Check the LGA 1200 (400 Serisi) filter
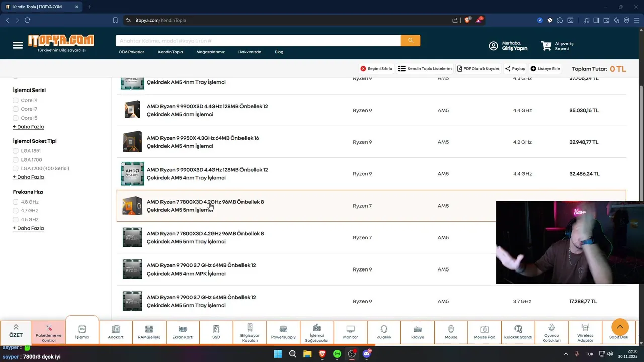Viewport: 644px width, 362px height. 16,168
